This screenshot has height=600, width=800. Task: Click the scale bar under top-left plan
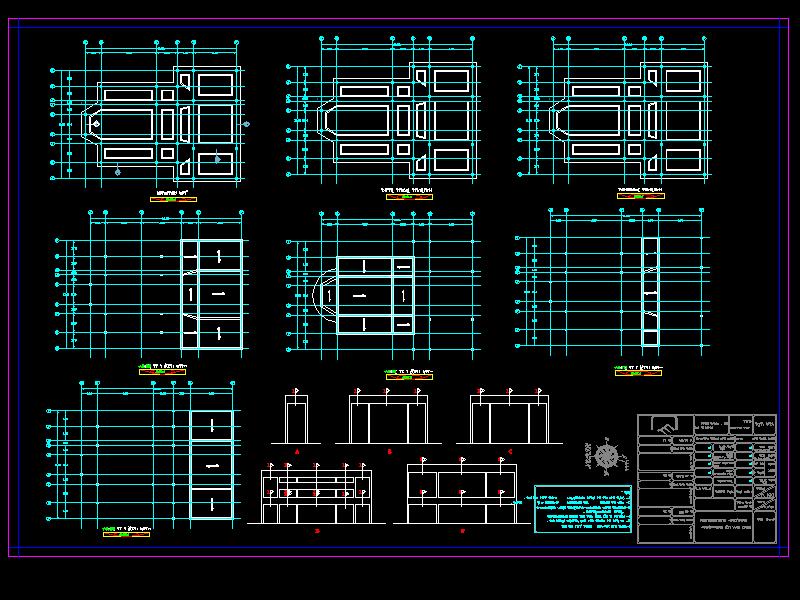[x=172, y=200]
